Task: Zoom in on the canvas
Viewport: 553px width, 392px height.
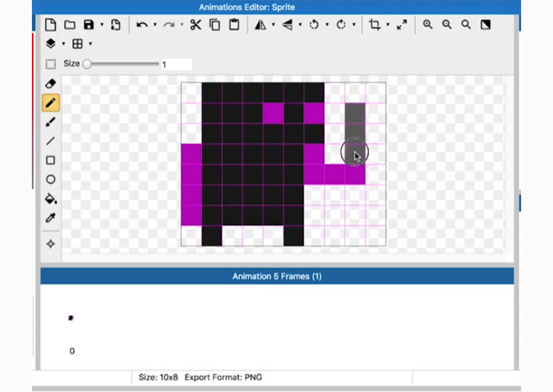Action: pos(428,25)
